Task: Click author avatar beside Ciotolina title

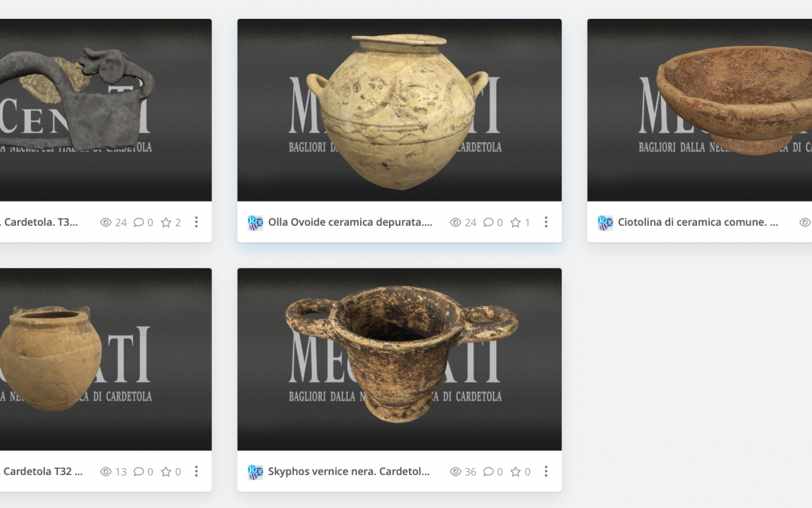Action: (604, 223)
